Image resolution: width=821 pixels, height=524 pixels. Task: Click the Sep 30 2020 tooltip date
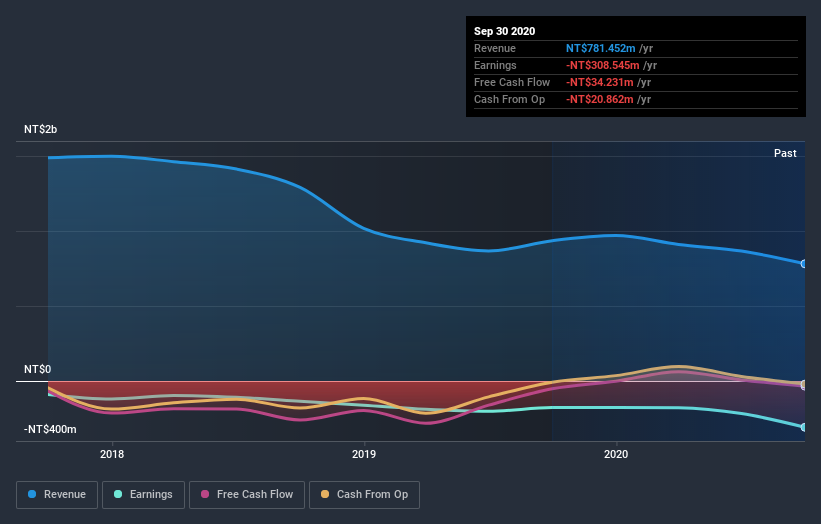pyautogui.click(x=505, y=31)
